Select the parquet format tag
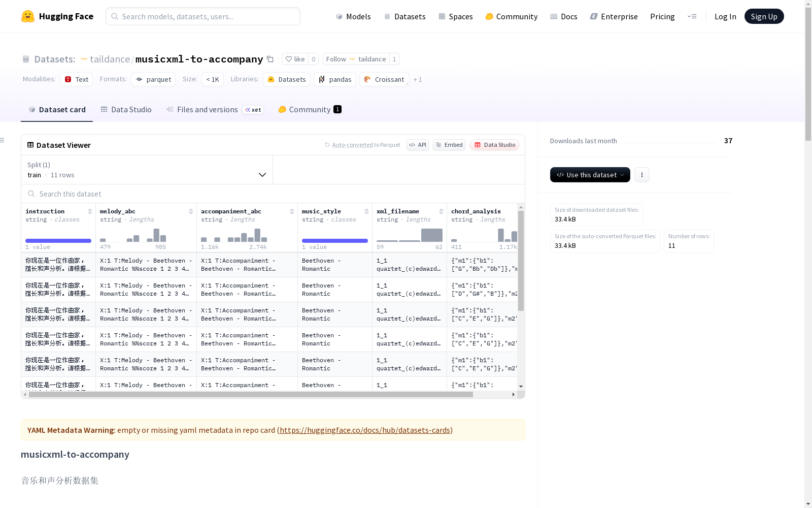This screenshot has width=812, height=508. (153, 79)
